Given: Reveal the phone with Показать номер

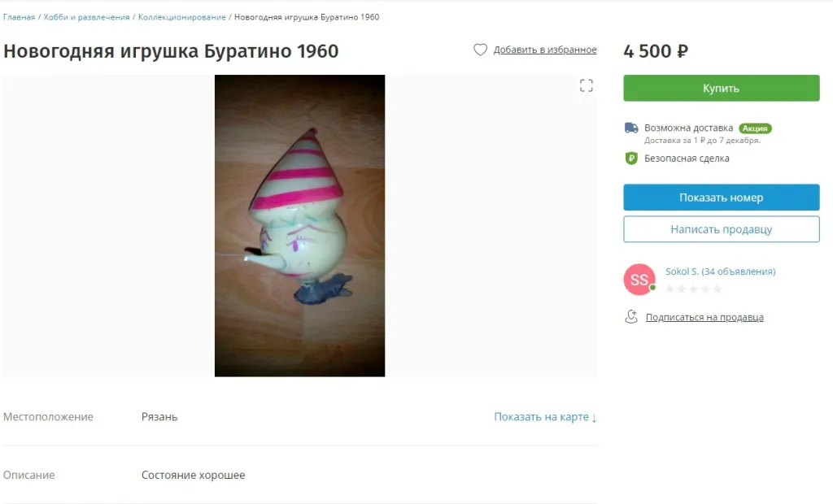Looking at the screenshot, I should click(721, 198).
